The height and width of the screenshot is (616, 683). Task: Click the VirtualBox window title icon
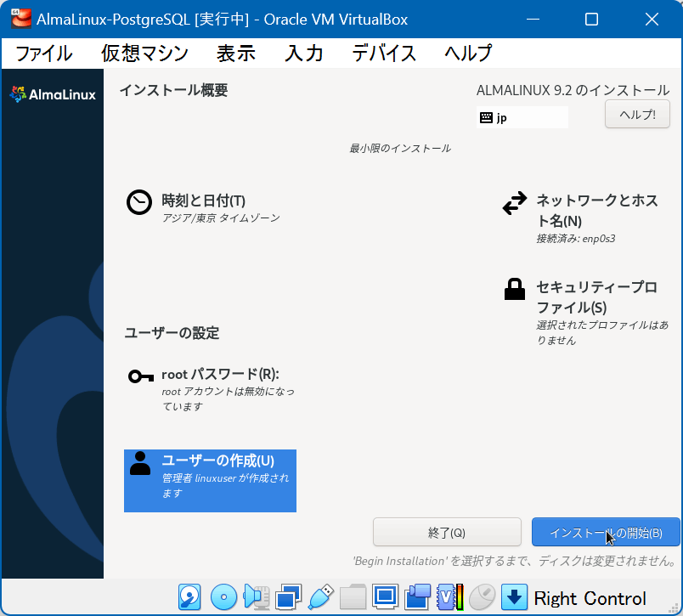[x=21, y=19]
